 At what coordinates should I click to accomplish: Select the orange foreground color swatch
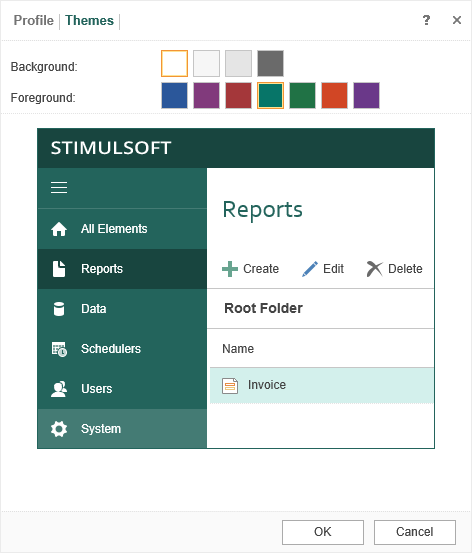click(334, 96)
